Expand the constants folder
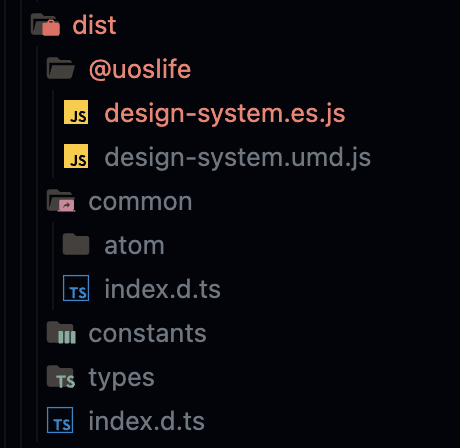This screenshot has width=460, height=448. (147, 333)
